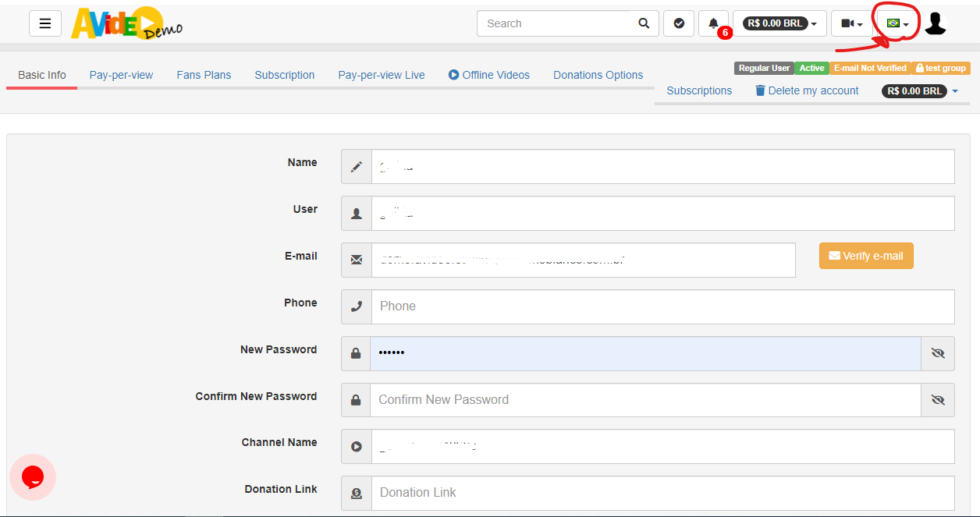Click the AVideo Demo logo
Viewport: 980px width, 517px height.
(x=125, y=23)
